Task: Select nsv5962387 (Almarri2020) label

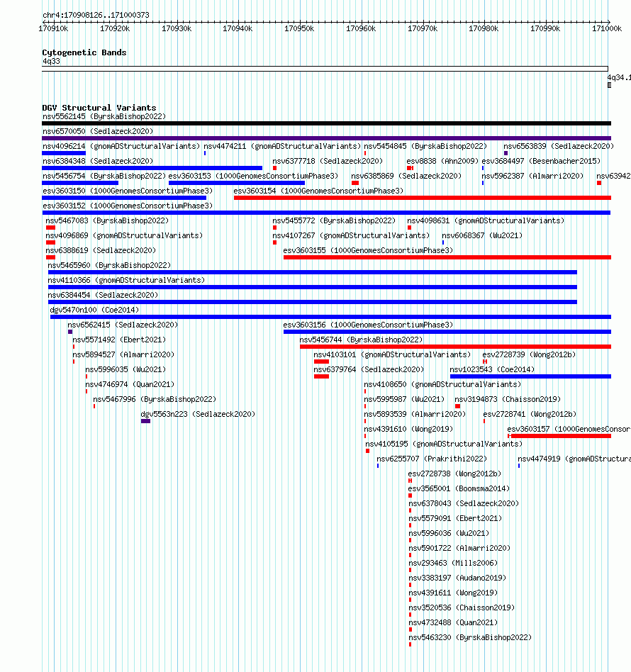Action: 532,176
